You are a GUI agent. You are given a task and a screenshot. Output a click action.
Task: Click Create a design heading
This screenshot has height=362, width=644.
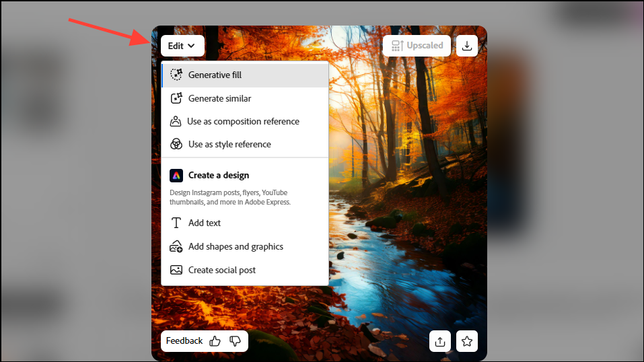219,176
